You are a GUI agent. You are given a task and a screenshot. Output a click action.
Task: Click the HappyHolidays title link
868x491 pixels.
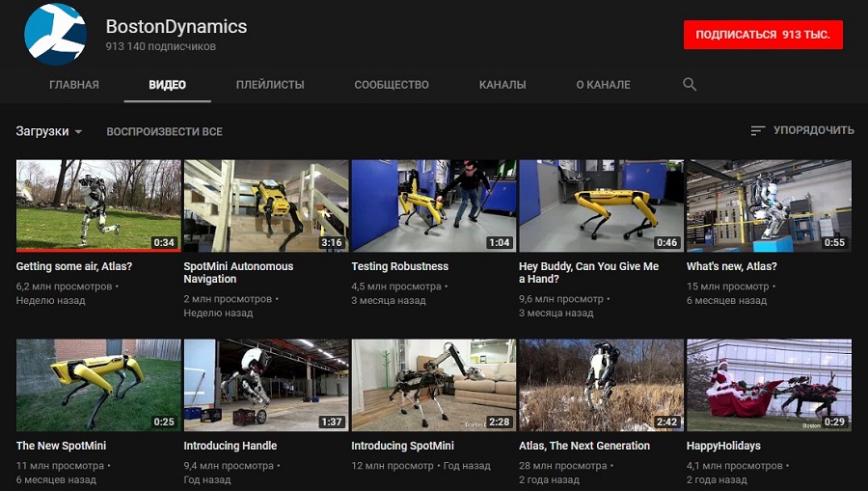723,446
